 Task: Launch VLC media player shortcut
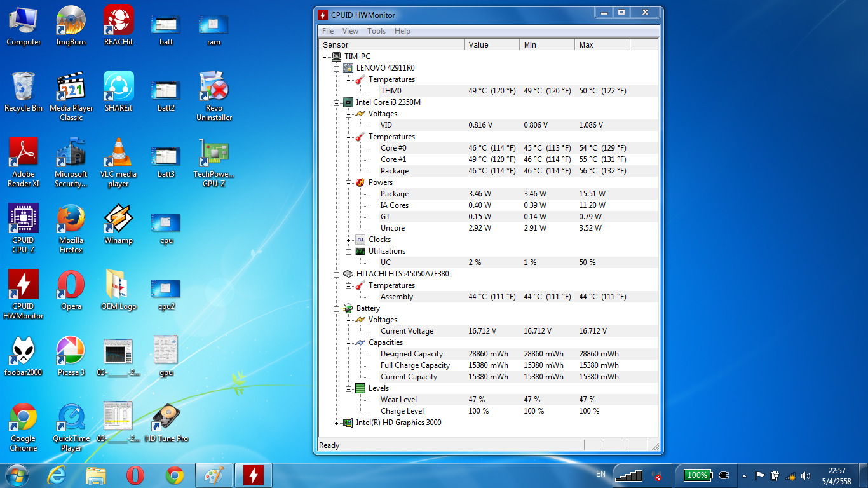(118, 162)
